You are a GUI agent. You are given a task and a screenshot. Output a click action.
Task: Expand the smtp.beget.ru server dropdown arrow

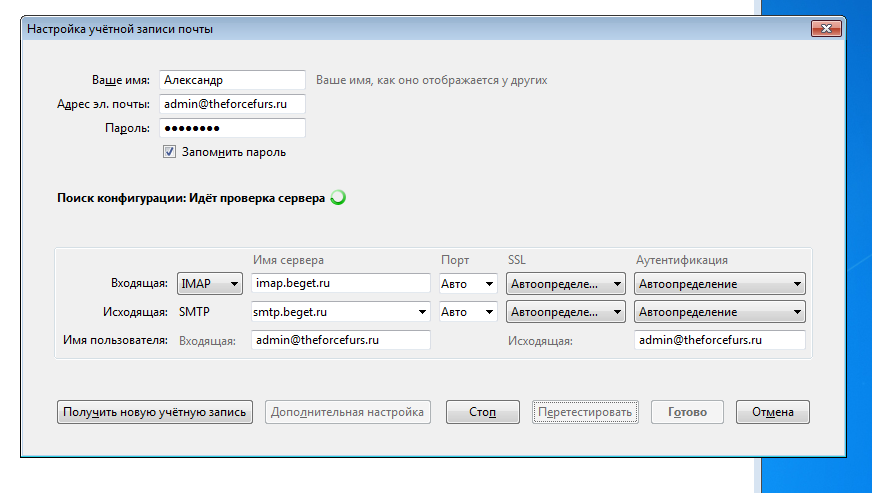pos(423,312)
